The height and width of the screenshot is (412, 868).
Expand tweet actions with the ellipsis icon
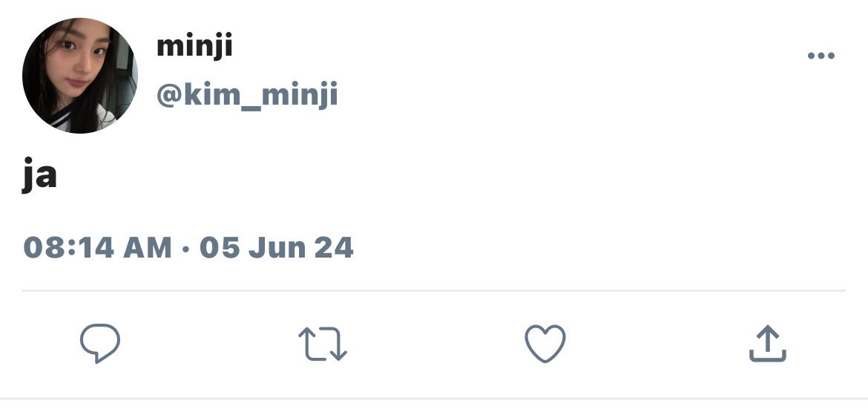click(x=821, y=56)
